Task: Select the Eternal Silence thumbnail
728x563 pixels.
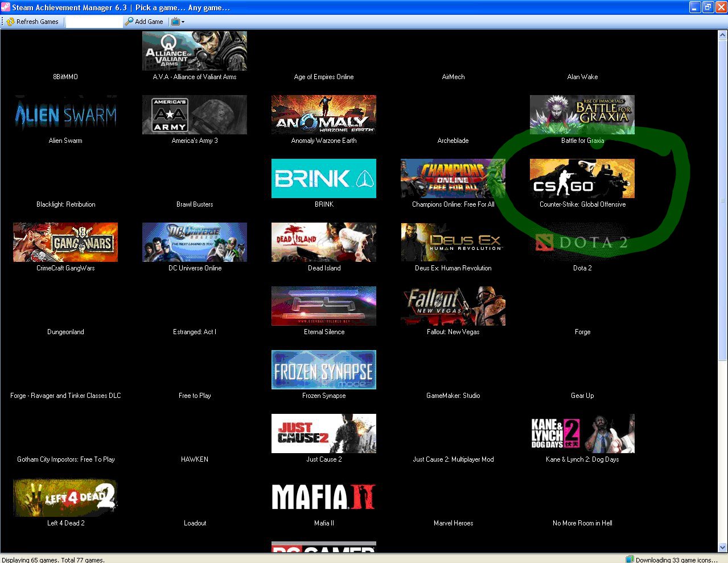Action: pos(324,306)
